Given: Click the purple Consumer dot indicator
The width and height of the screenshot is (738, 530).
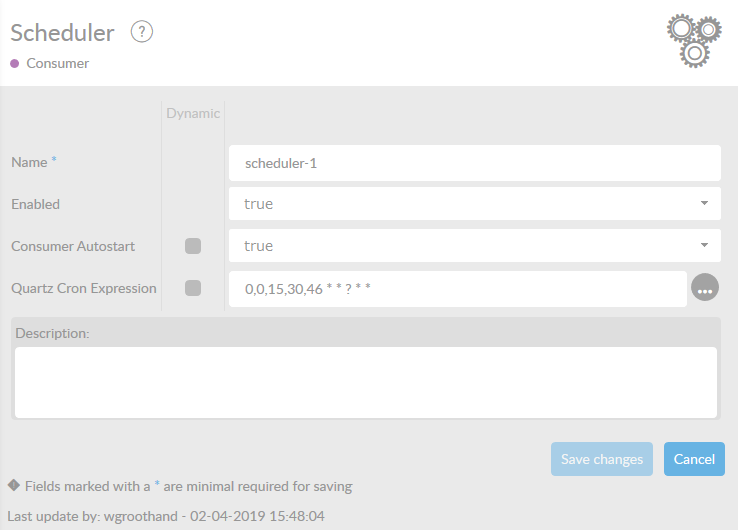Looking at the screenshot, I should [15, 63].
